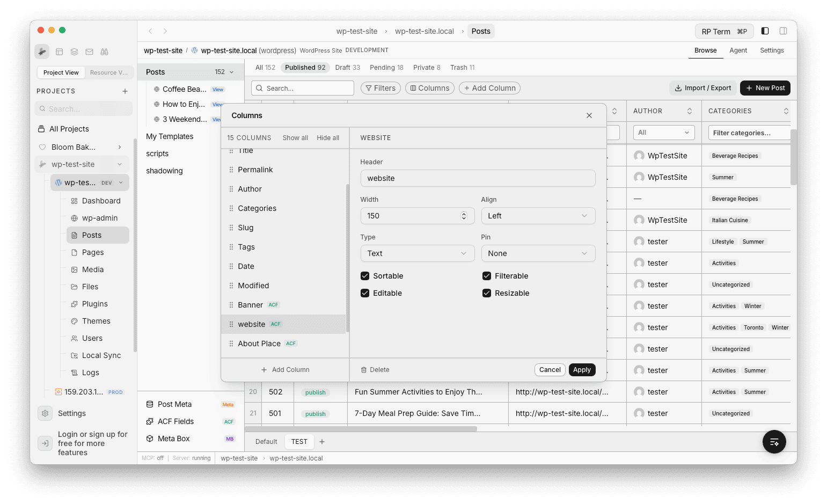
Task: Select the binoculars search icon near the top
Action: point(104,52)
